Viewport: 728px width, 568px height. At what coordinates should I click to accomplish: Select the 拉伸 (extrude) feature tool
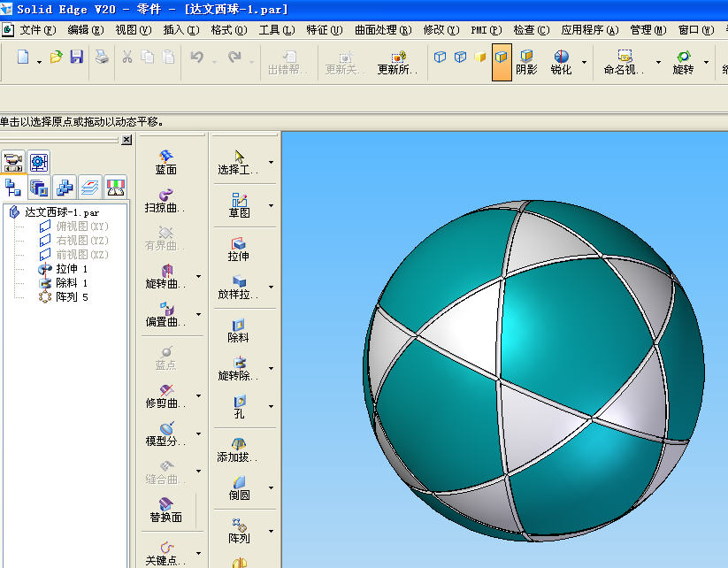click(238, 249)
